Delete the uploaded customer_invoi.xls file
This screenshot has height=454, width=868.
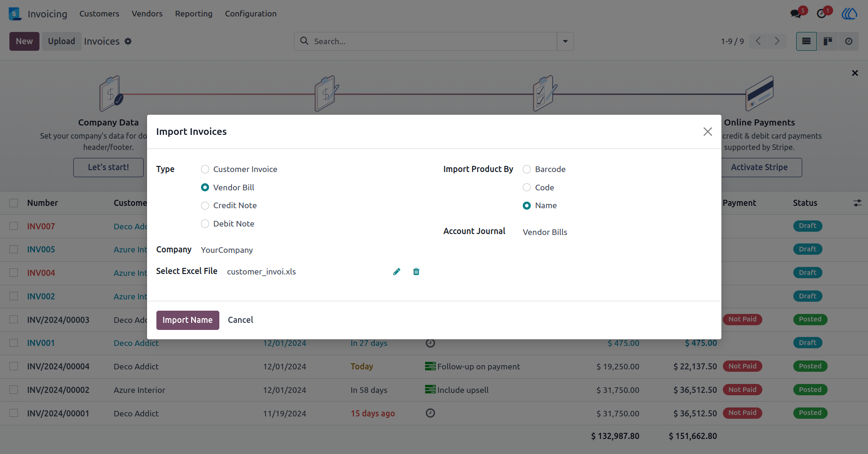[416, 272]
